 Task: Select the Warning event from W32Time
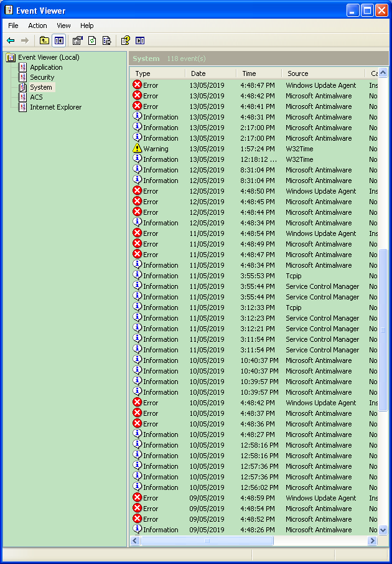pyautogui.click(x=254, y=149)
